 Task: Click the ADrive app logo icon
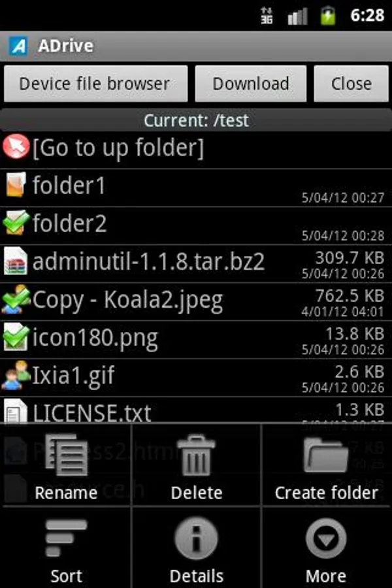click(x=18, y=46)
